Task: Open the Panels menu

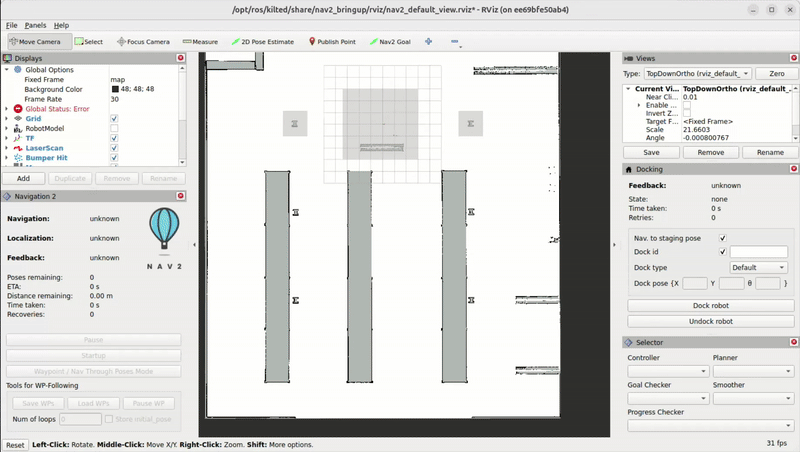Action: (35, 24)
